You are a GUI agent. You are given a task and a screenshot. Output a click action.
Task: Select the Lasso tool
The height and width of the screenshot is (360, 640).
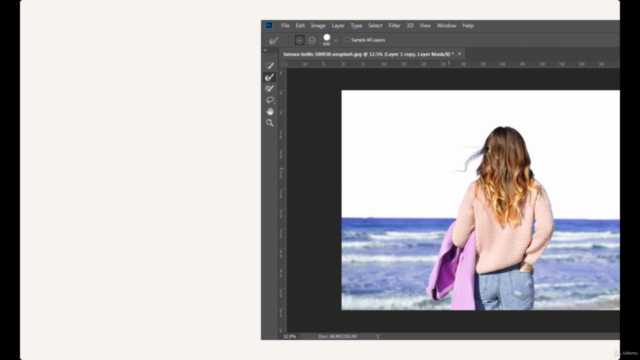tap(270, 100)
